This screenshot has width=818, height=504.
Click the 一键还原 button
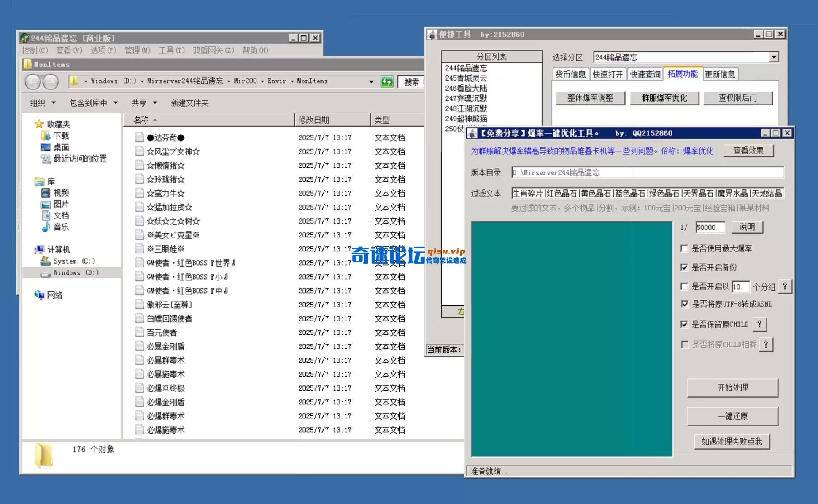coord(732,416)
